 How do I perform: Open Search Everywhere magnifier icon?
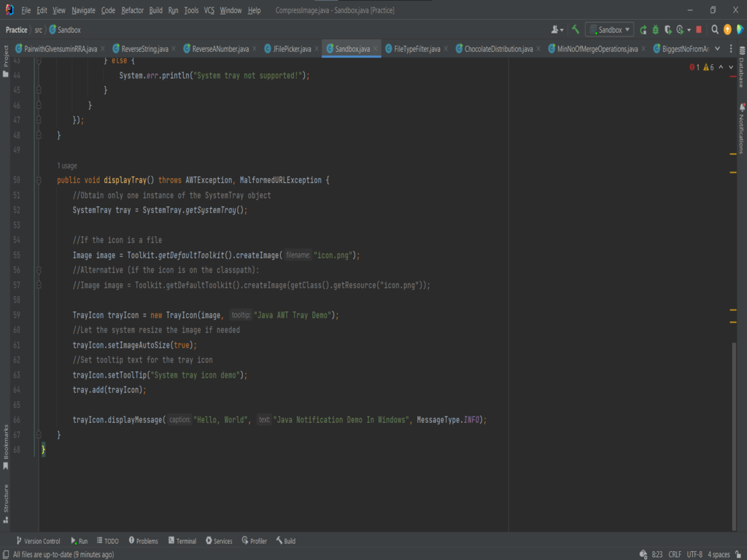pos(715,29)
